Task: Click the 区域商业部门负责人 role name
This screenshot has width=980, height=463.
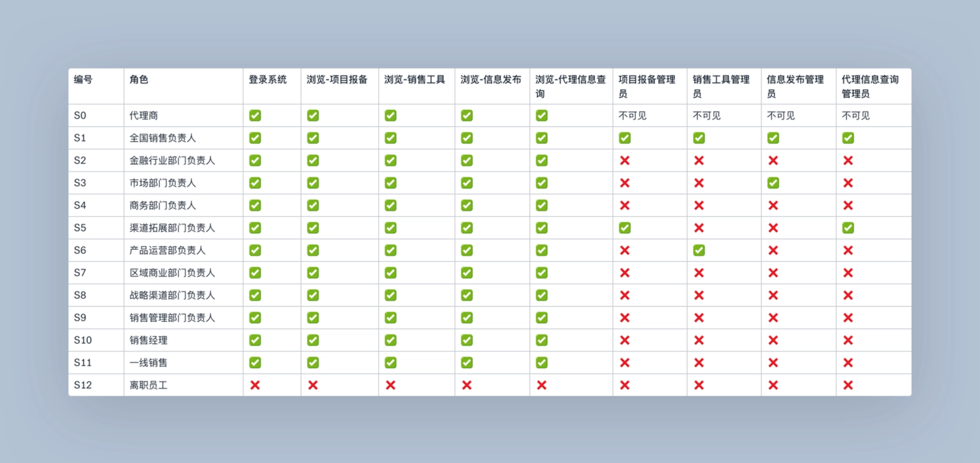Action: [172, 273]
